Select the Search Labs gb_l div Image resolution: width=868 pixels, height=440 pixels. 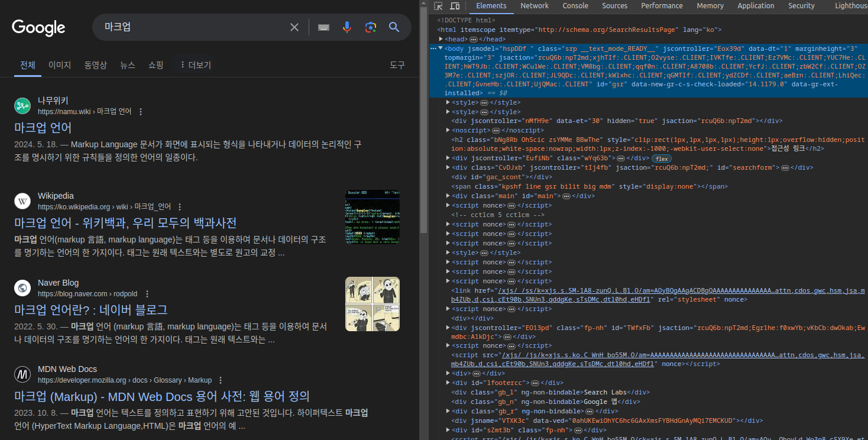point(551,392)
